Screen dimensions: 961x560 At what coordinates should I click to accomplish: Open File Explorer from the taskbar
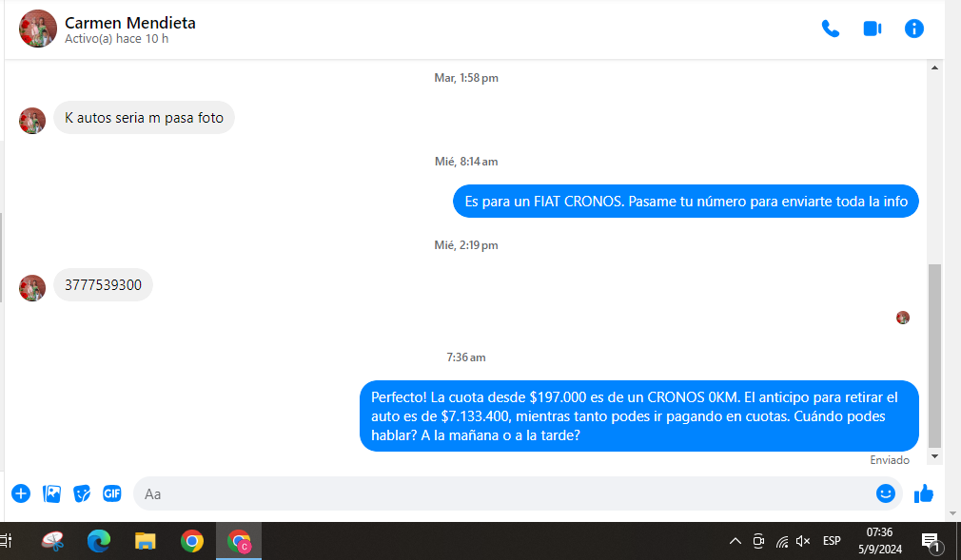pos(146,541)
